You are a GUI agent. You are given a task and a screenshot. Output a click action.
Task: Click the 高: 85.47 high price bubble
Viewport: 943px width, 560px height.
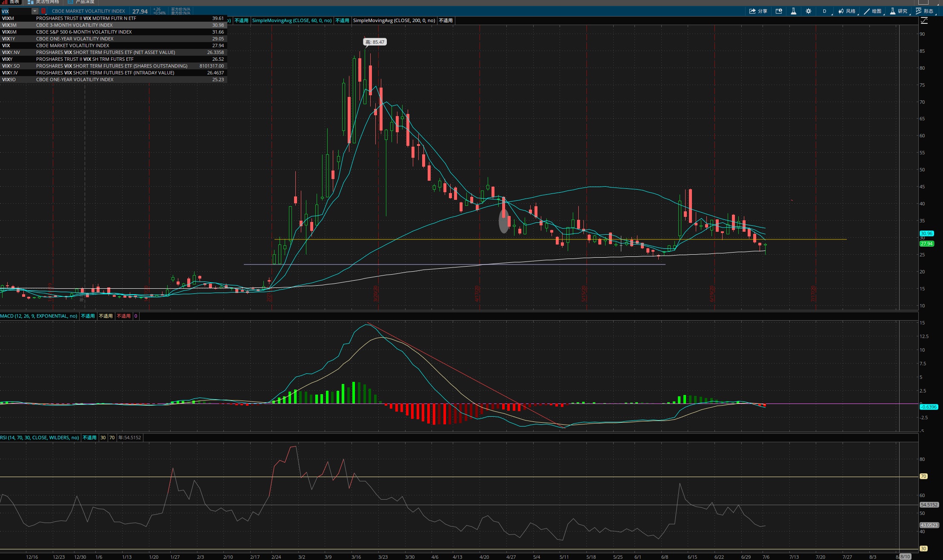[375, 42]
